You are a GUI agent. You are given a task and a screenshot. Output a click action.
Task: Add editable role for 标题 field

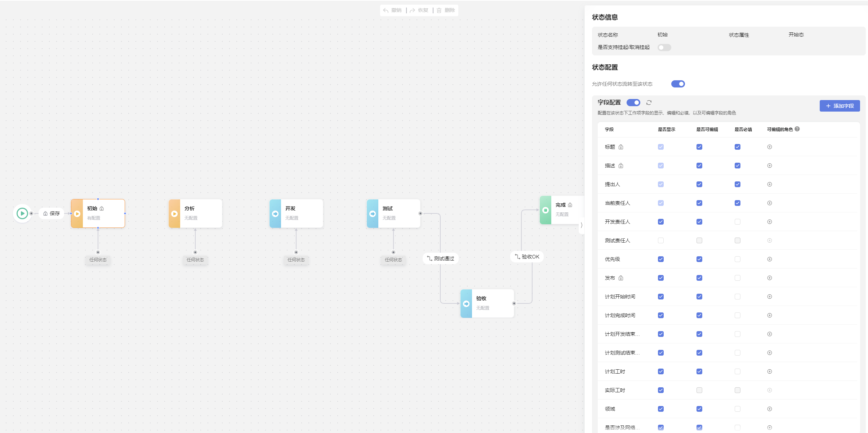coord(769,147)
